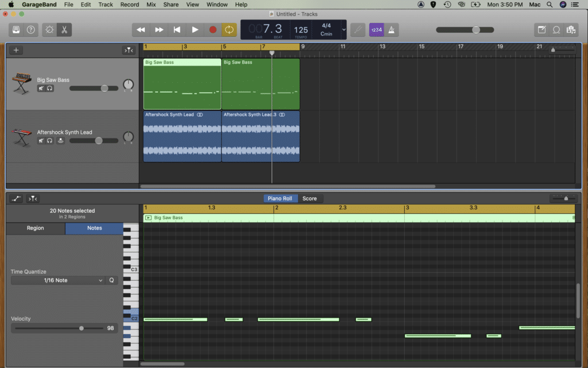Image resolution: width=588 pixels, height=368 pixels.
Task: Open the Media Browser button
Action: (x=571, y=30)
